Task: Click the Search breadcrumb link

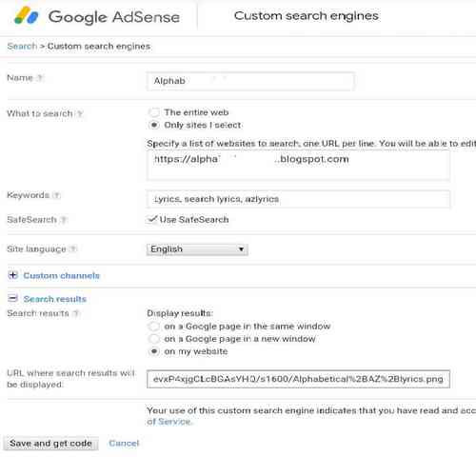Action: click(x=22, y=47)
